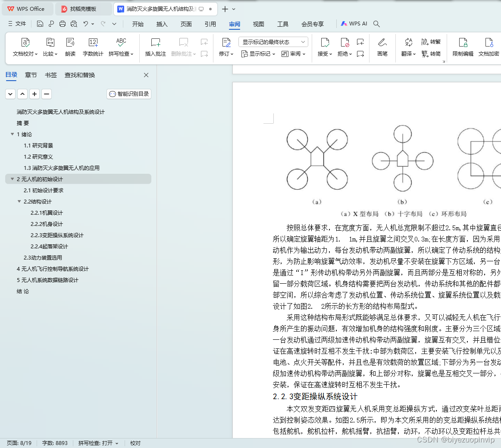Open the tab list arrow beside new tab
This screenshot has height=448, width=501.
(x=234, y=9)
